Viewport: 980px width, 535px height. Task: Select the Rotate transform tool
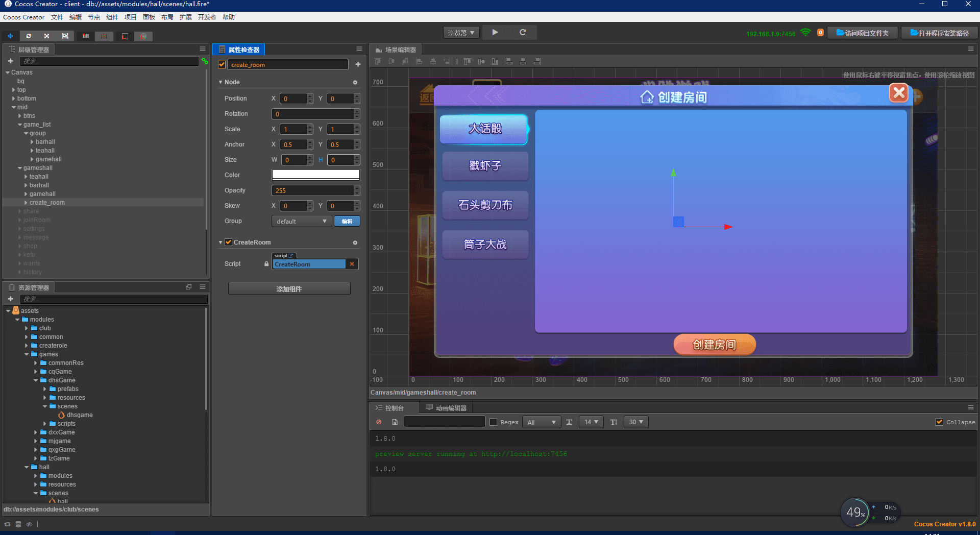coord(29,36)
